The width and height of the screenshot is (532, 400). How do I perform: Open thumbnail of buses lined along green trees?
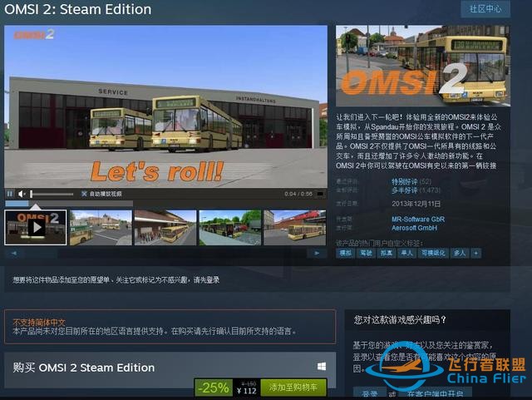pos(230,228)
